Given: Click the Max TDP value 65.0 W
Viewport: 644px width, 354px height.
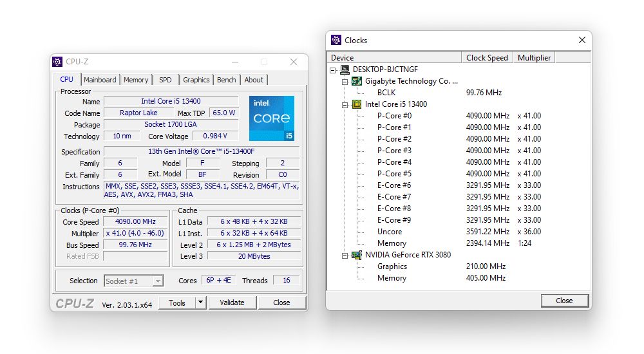Looking at the screenshot, I should coord(224,113).
